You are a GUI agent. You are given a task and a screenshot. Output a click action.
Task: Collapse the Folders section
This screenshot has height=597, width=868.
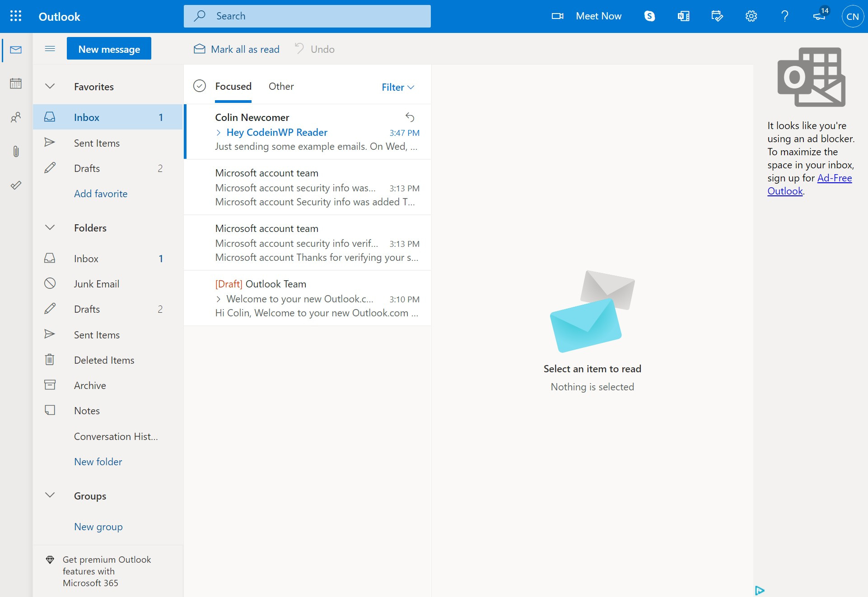click(50, 227)
